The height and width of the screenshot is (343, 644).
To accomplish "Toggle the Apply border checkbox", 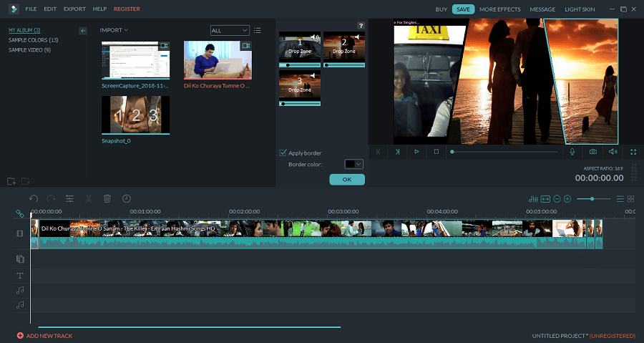I will [283, 153].
